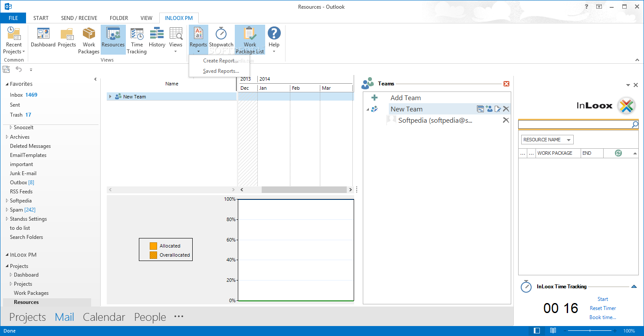Close the InLoox task pane
The height and width of the screenshot is (336, 644).
[636, 85]
